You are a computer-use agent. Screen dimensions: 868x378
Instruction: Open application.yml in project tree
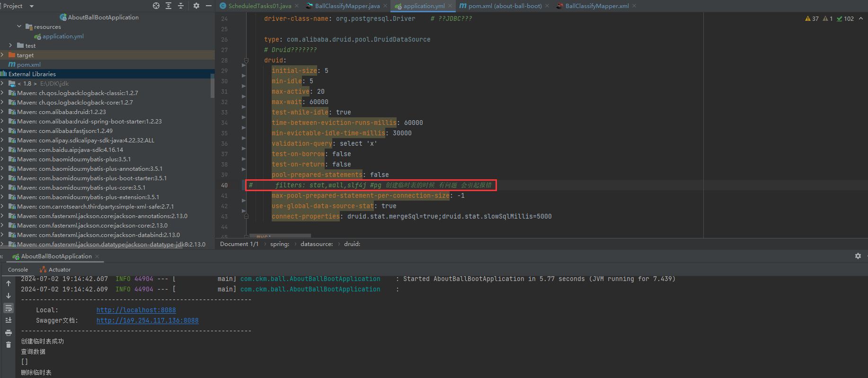click(63, 36)
